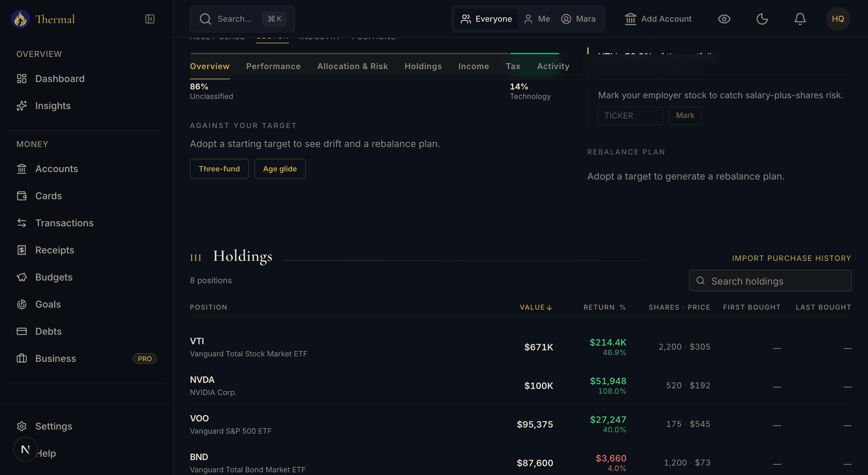Click the HQ profile avatar

(x=838, y=19)
